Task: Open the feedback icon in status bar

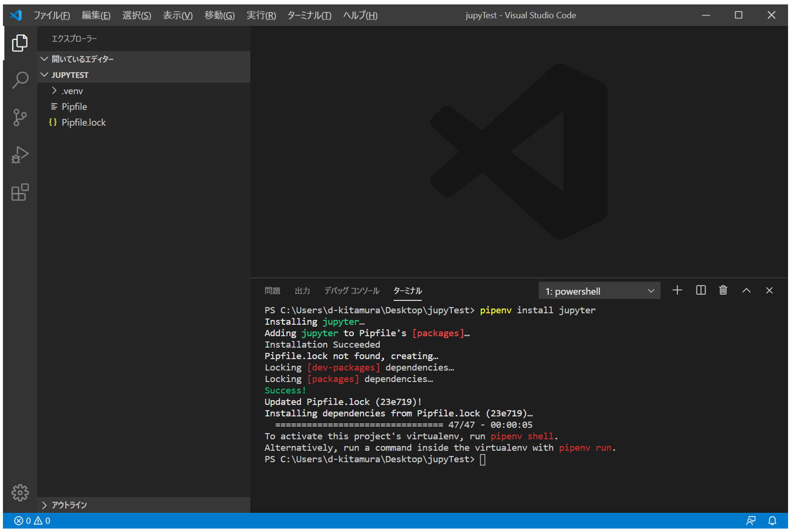Action: pos(750,521)
